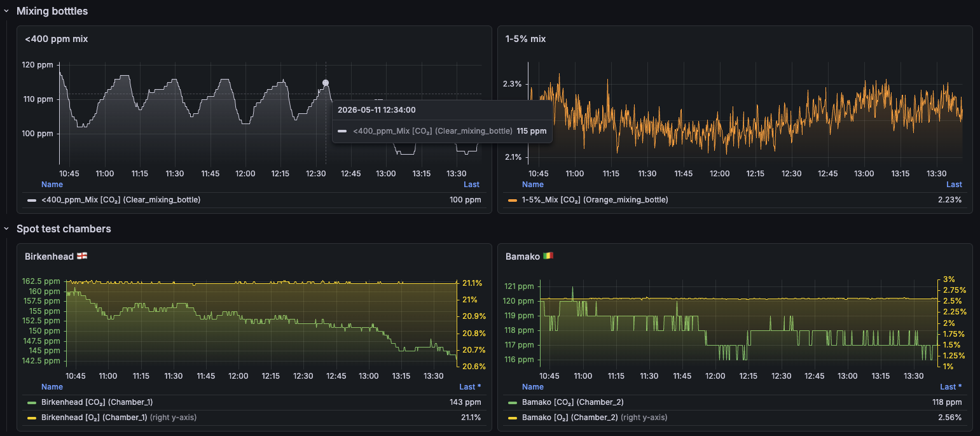980x436 pixels.
Task: Click the 118 ppm last value
Action: coord(946,402)
